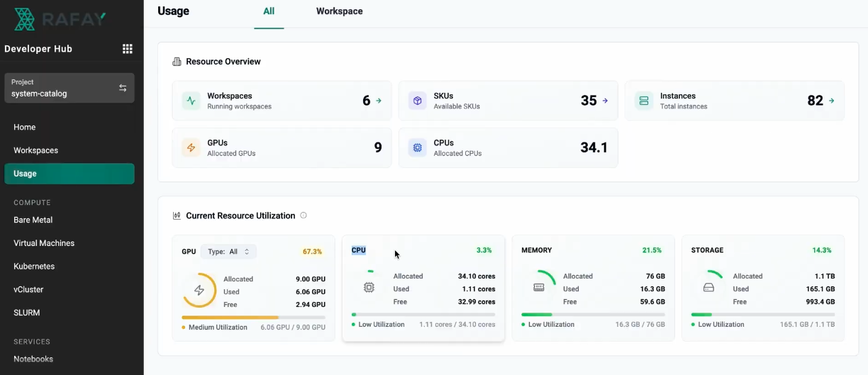
Task: Open the app grid icon beside Developer Hub
Action: 128,49
